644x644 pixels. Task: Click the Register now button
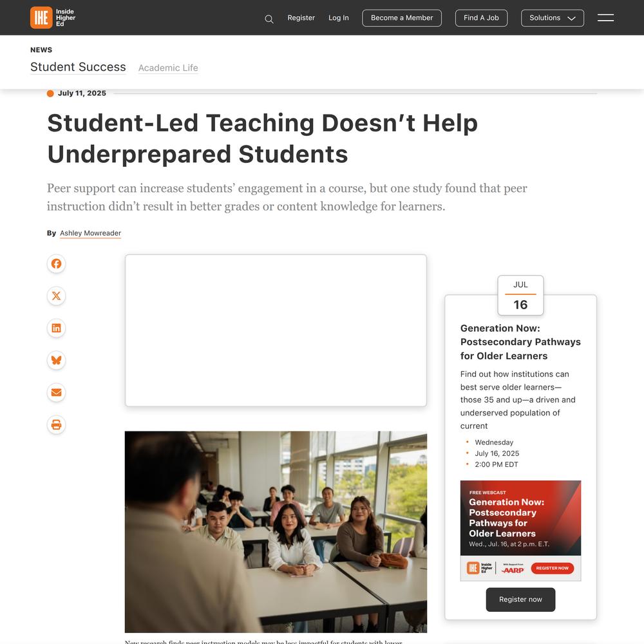coord(520,600)
